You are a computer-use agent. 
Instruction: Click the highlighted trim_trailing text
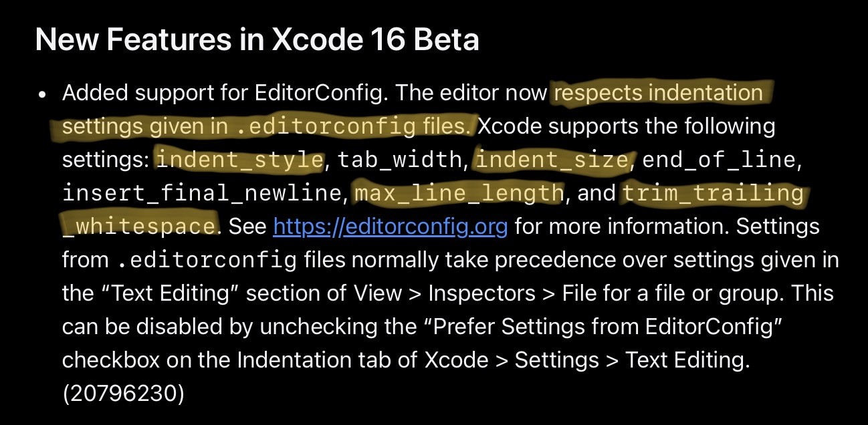(713, 194)
